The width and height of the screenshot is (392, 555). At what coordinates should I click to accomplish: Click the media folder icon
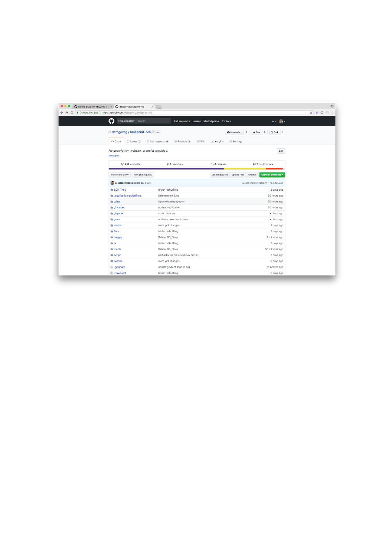pyautogui.click(x=112, y=249)
